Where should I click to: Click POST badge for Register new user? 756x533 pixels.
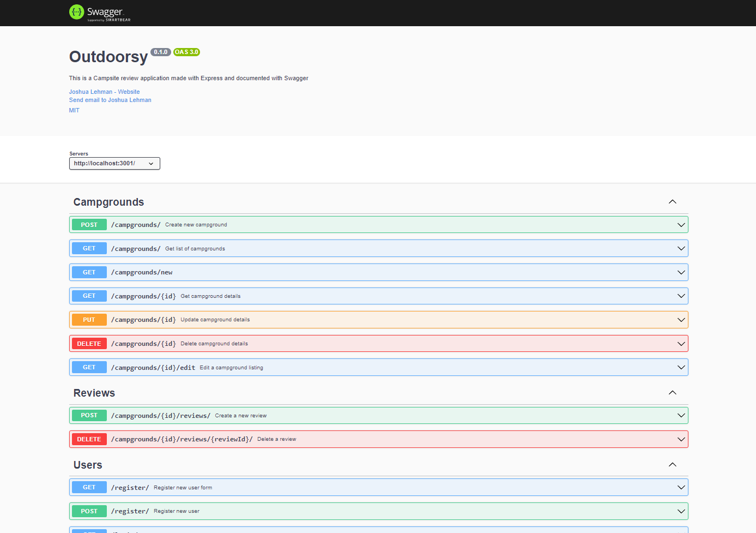[x=89, y=511]
